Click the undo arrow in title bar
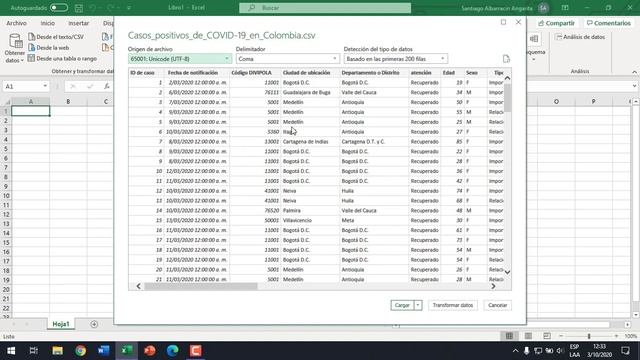Viewport: 640px width, 360px height. (x=93, y=8)
